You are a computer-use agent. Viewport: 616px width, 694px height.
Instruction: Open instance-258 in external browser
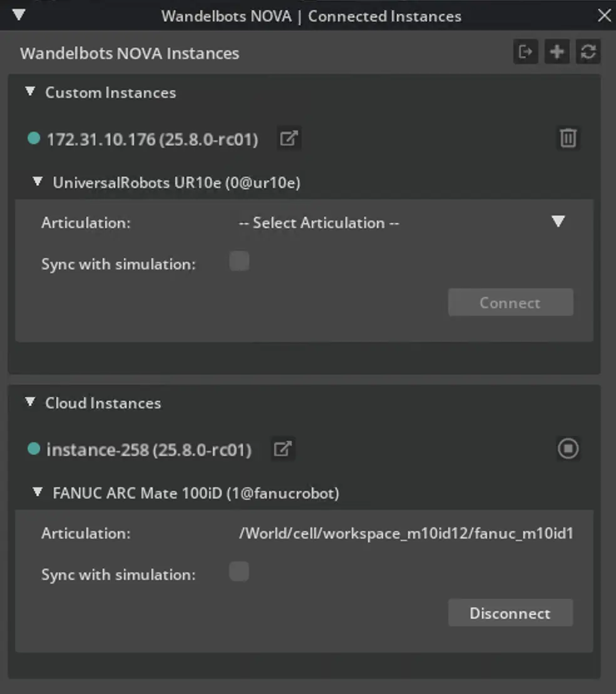283,449
